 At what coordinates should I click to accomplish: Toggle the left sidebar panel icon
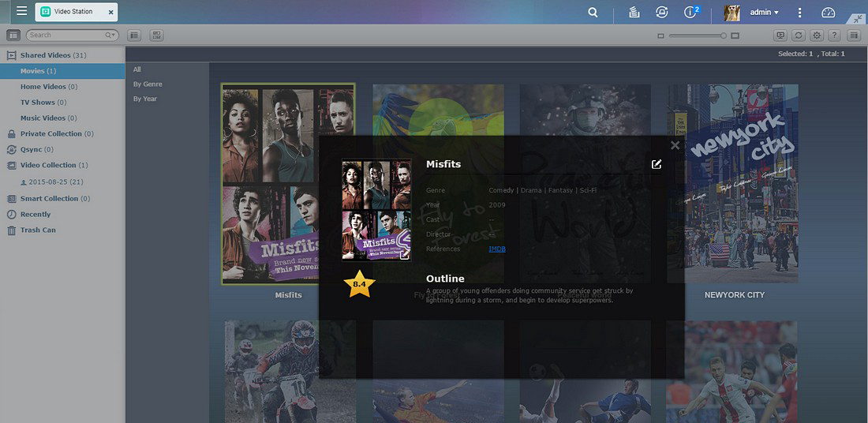tap(14, 35)
